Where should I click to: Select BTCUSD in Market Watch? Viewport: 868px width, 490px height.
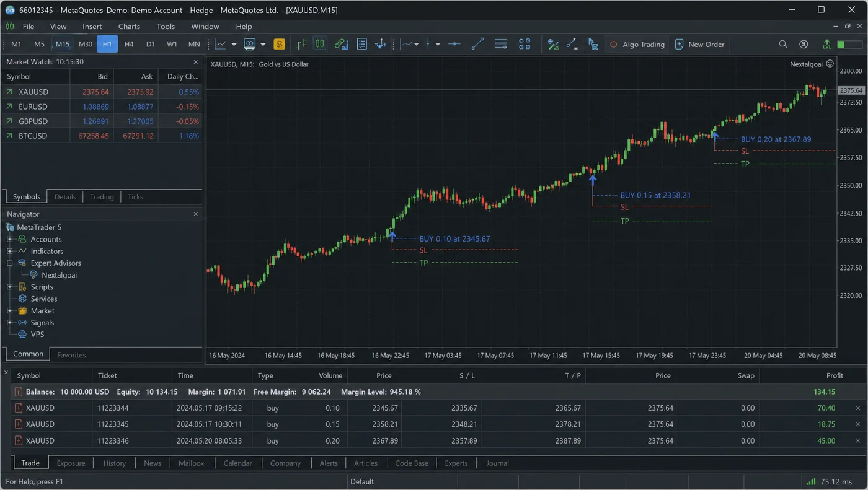(102, 136)
